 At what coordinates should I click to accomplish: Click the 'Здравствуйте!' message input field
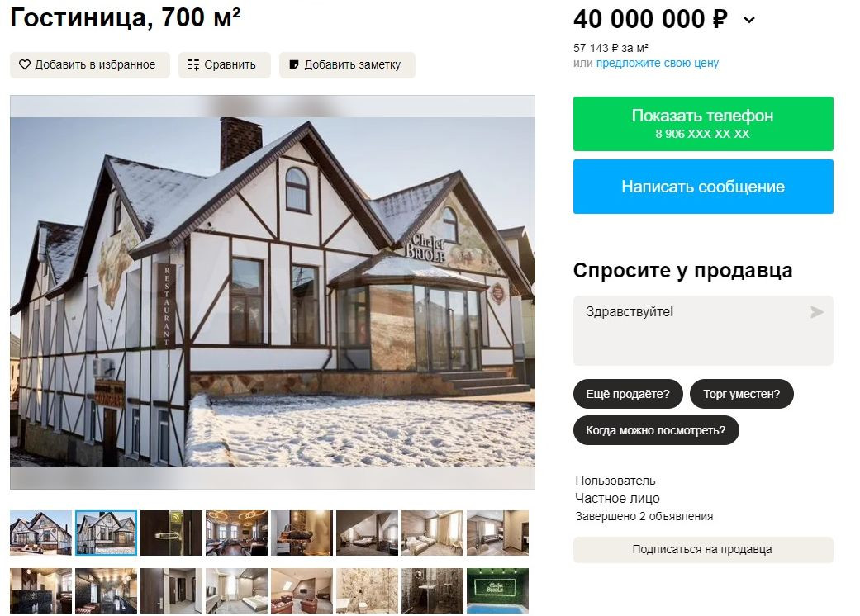[x=703, y=330]
